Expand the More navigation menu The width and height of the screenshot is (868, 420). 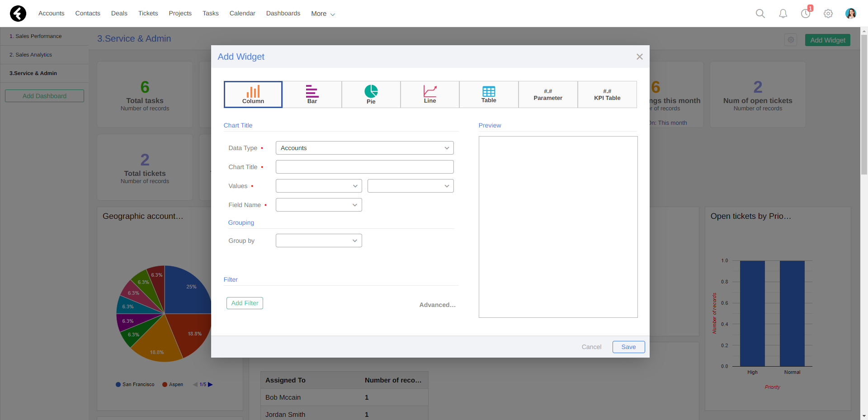[322, 14]
